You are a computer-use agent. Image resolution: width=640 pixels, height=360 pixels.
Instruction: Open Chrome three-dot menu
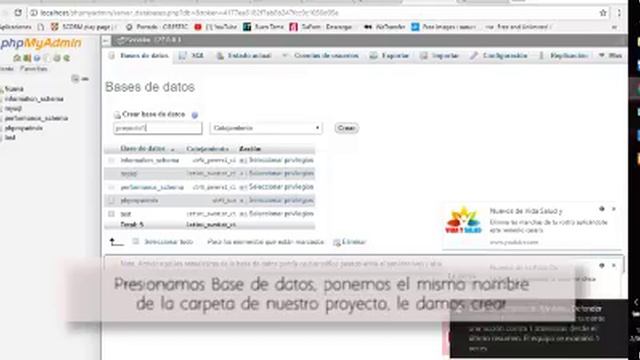[619, 13]
